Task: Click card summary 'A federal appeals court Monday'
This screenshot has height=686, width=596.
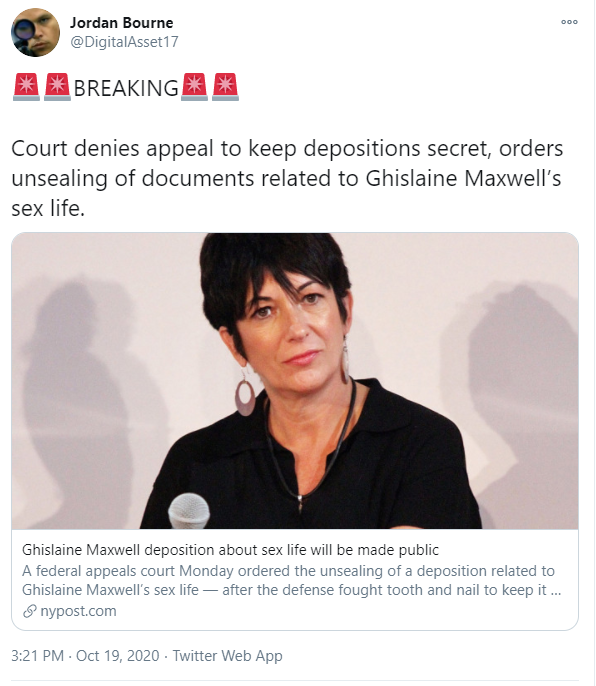Action: click(291, 580)
